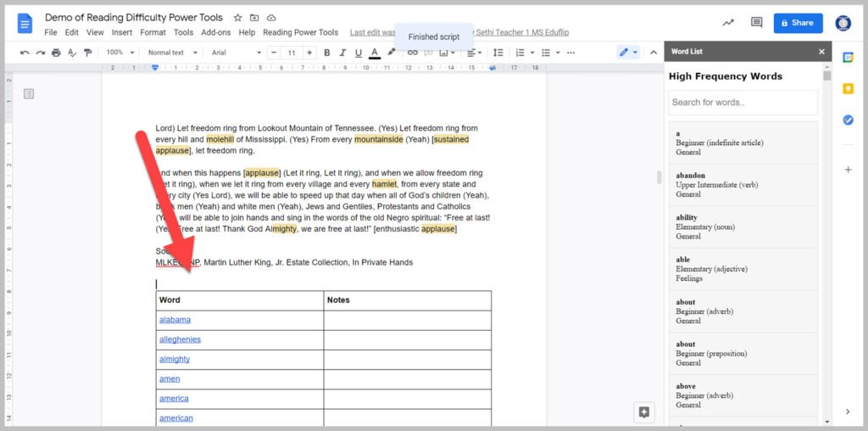This screenshot has width=868, height=431.
Task: Open the Google Tasks side panel icon
Action: (848, 120)
